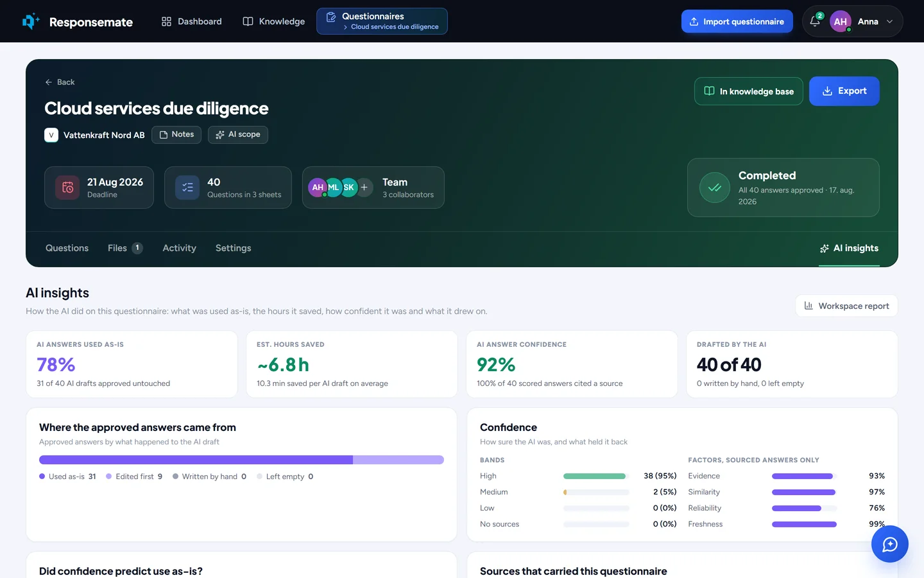Open notifications bell icon
924x578 pixels.
[815, 21]
